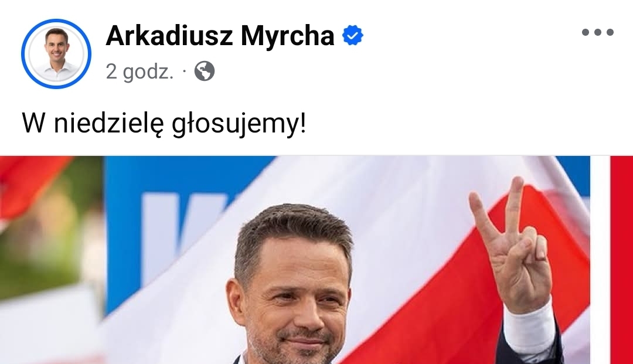The height and width of the screenshot is (364, 633).
Task: Click the globe public-audience icon
Action: click(x=205, y=72)
